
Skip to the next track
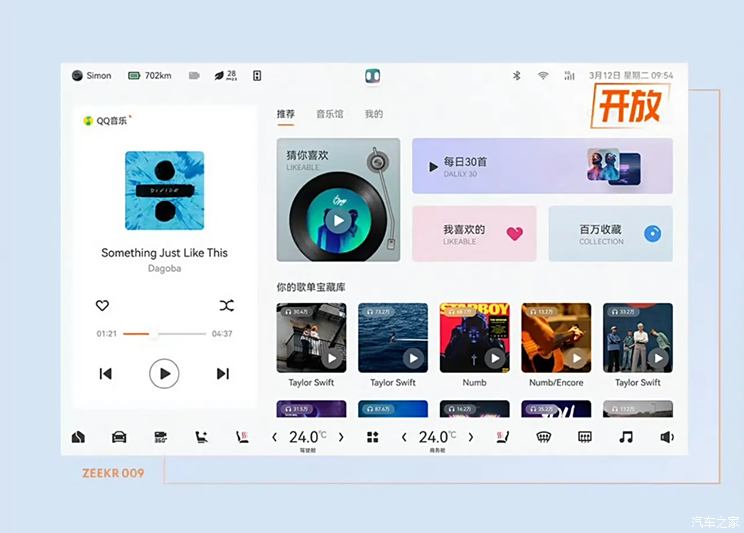tap(223, 374)
